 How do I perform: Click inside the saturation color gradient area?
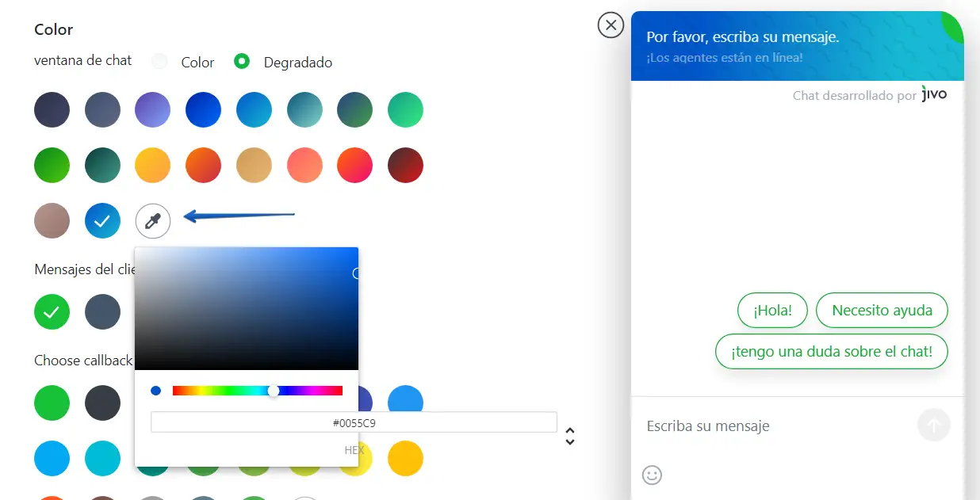[x=246, y=309]
